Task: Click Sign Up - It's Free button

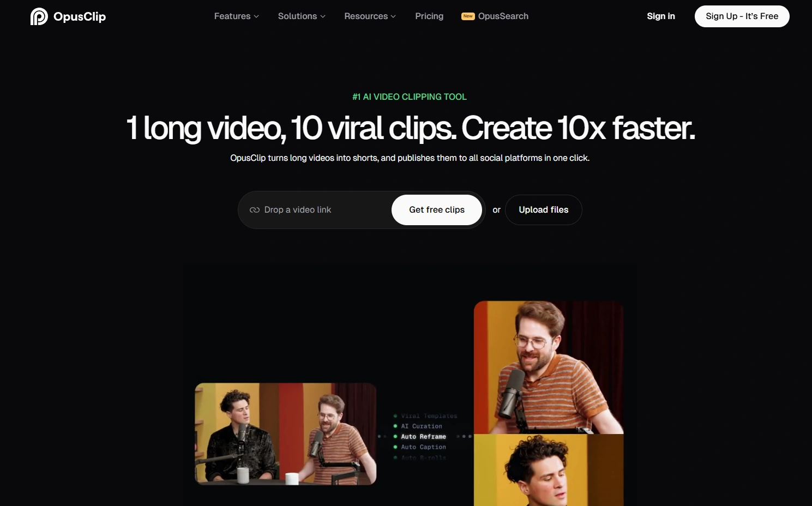Action: coord(742,16)
